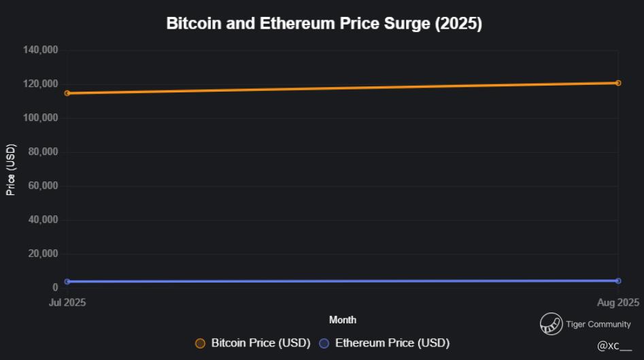Select Ethereum data point for Aug 2025
Screen dimensions: 644x360
pyautogui.click(x=617, y=281)
